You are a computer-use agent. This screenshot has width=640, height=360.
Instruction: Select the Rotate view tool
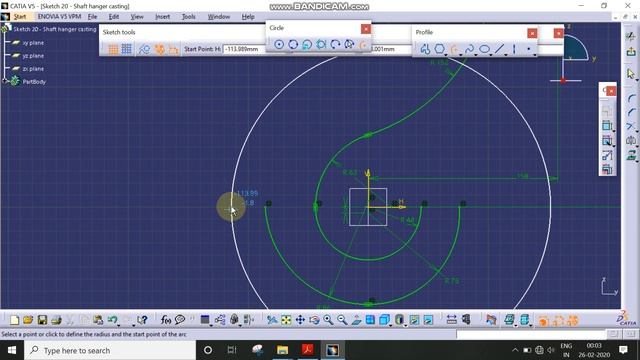click(314, 320)
